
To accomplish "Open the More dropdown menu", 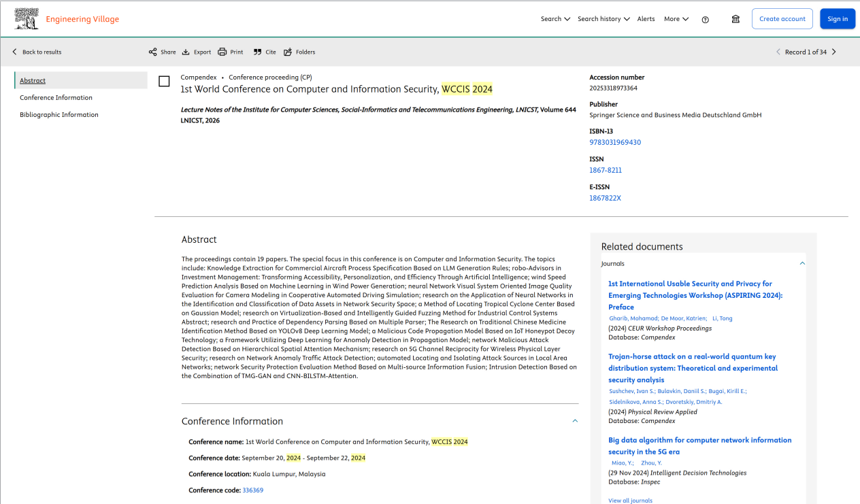I will (x=676, y=19).
